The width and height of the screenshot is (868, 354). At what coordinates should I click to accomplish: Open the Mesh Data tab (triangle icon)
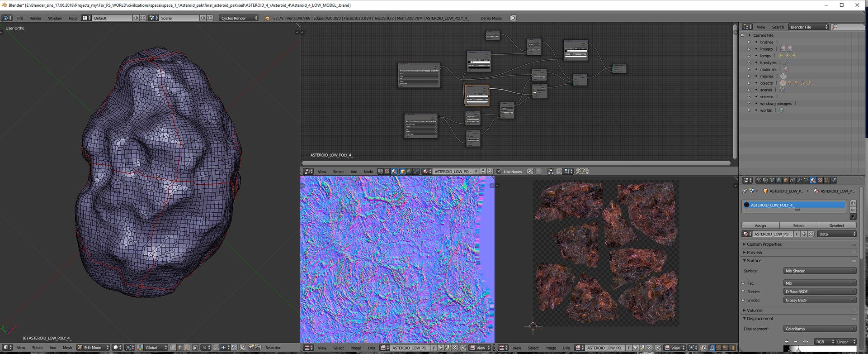click(x=806, y=180)
